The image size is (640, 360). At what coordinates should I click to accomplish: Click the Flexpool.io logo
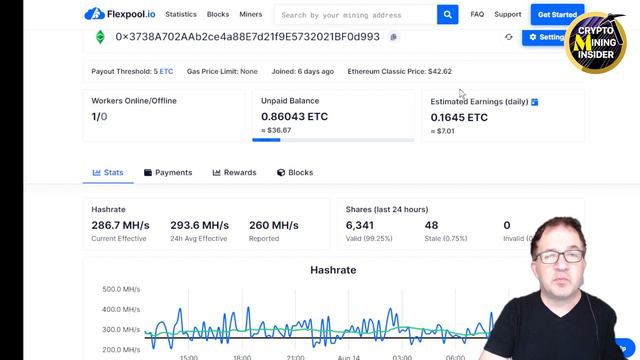click(x=120, y=14)
